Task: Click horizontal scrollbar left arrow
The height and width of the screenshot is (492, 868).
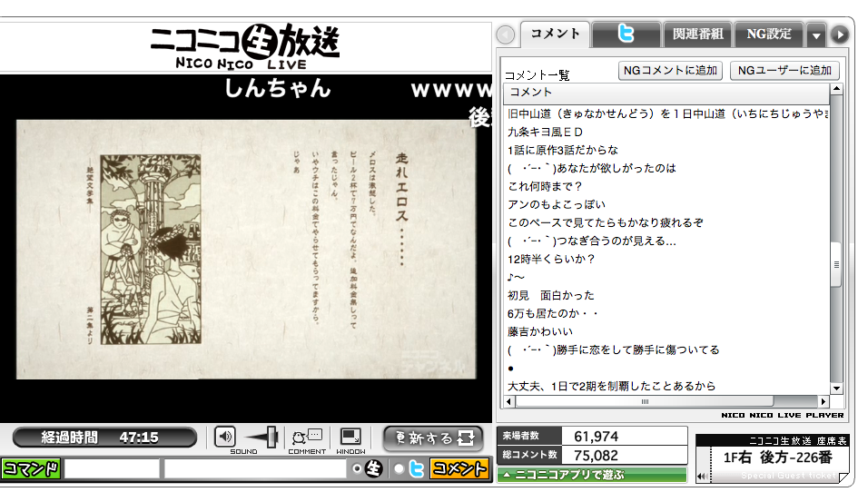Action: pyautogui.click(x=509, y=401)
